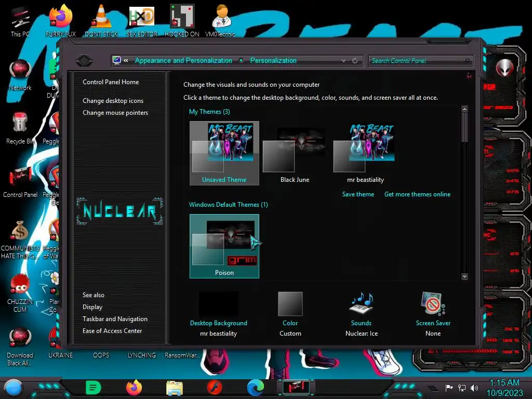This screenshot has height=399, width=532.
Task: Open Appearance and Personalization breadcrumb
Action: pos(183,61)
